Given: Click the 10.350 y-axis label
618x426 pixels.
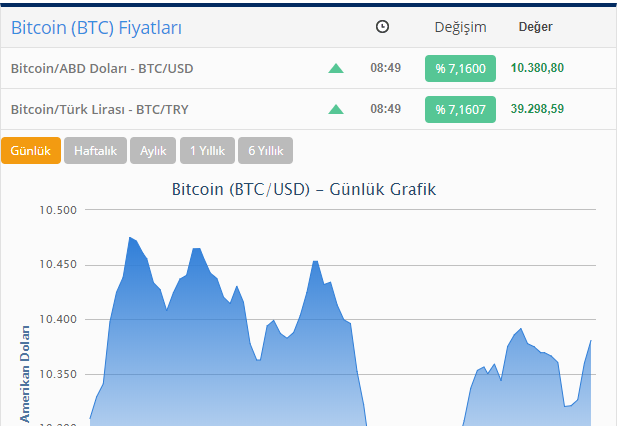Looking at the screenshot, I should coord(58,374).
